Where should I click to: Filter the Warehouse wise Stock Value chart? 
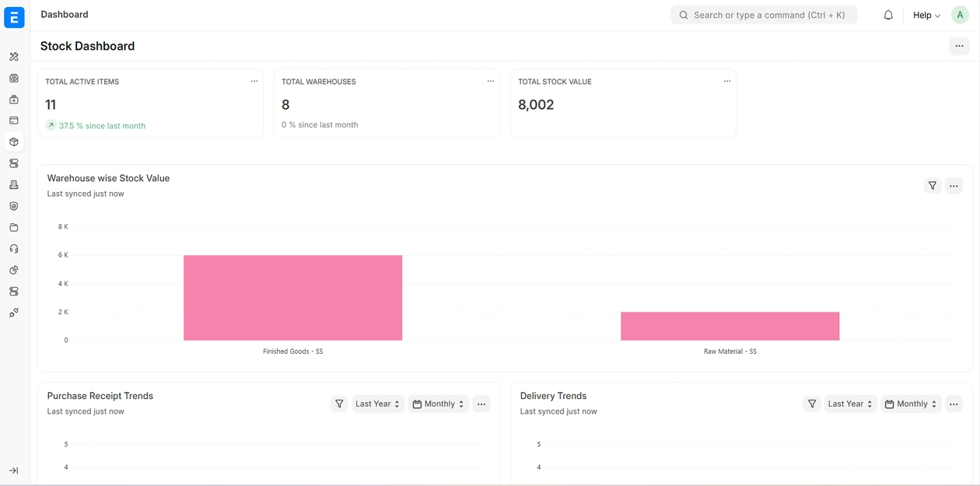pyautogui.click(x=932, y=186)
